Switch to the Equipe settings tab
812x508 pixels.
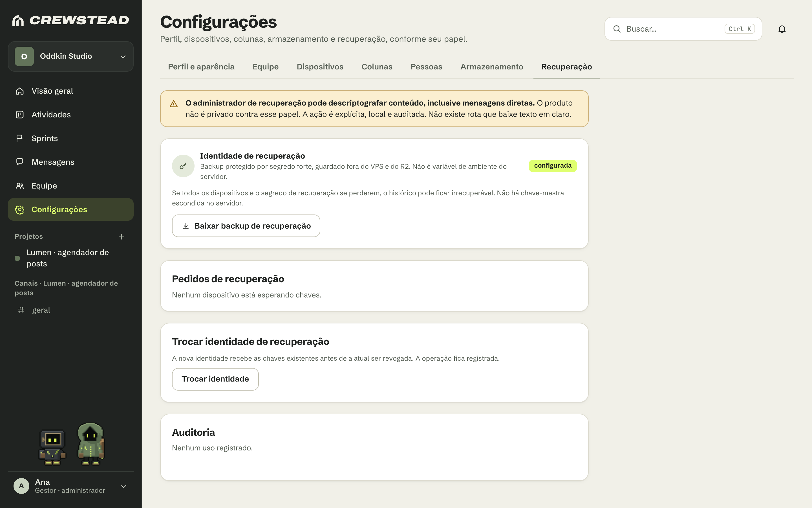coord(266,67)
